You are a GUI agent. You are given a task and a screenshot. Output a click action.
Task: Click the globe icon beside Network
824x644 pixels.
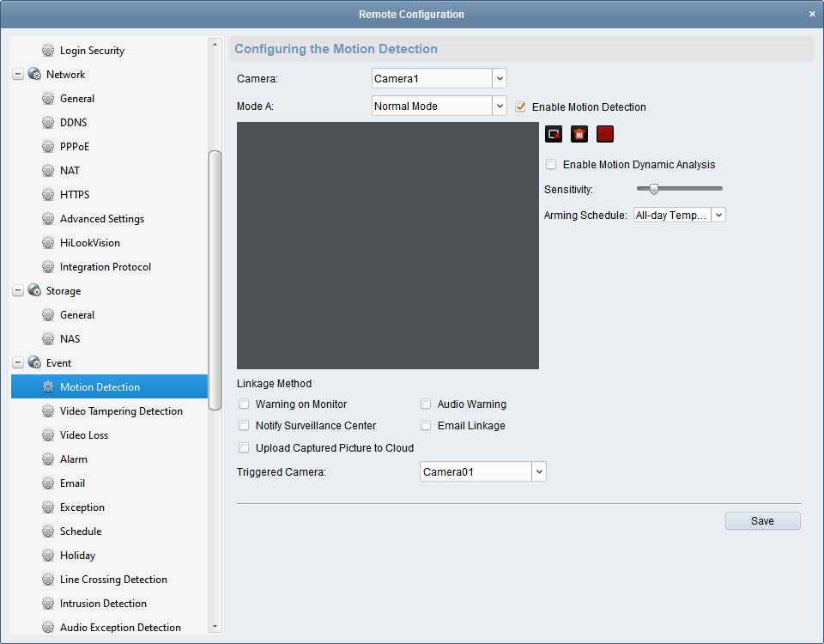(x=34, y=75)
